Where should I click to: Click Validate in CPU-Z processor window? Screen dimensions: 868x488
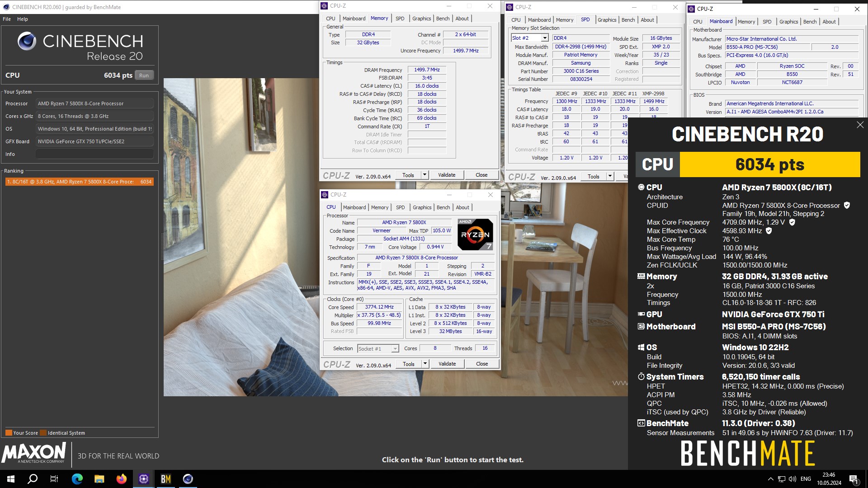tap(447, 364)
